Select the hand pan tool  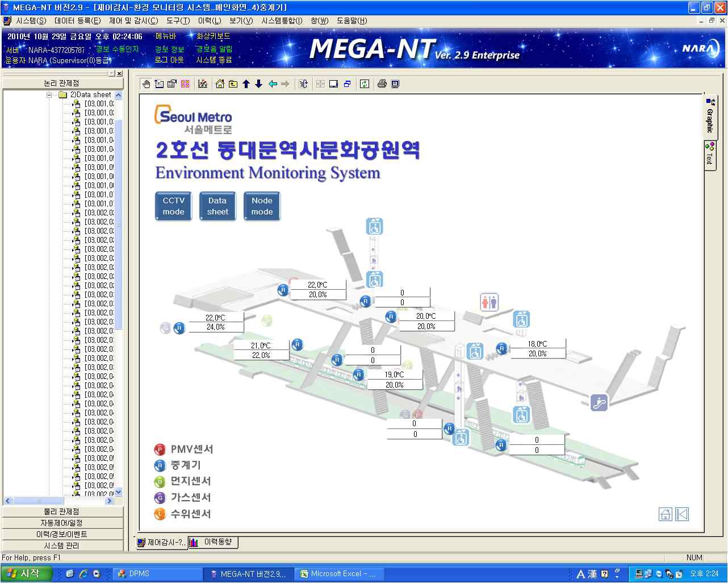pos(146,84)
